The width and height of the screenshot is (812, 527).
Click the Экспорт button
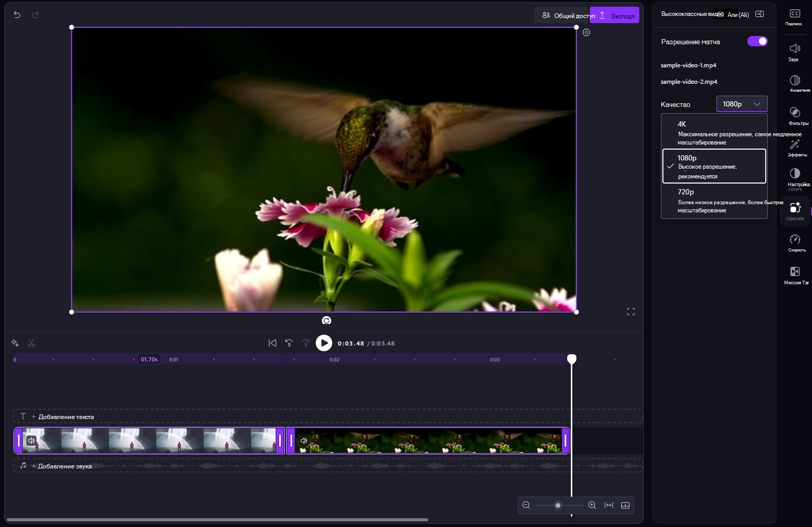615,15
